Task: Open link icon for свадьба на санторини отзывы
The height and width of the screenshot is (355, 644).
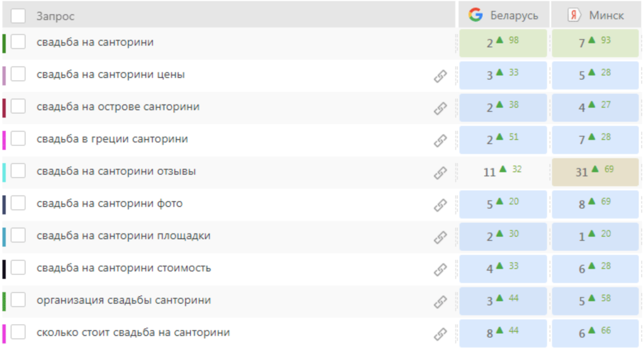Action: 440,173
